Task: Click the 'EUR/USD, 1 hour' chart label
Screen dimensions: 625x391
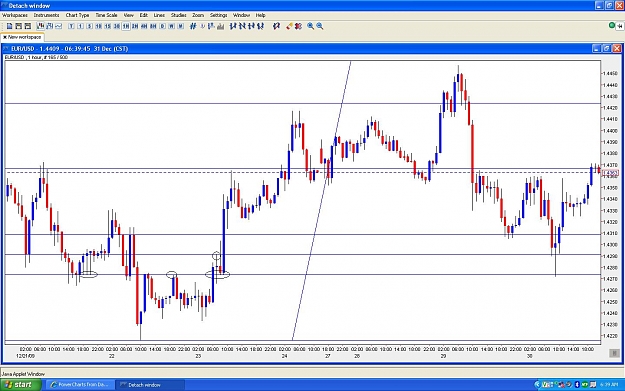Action: (36, 57)
